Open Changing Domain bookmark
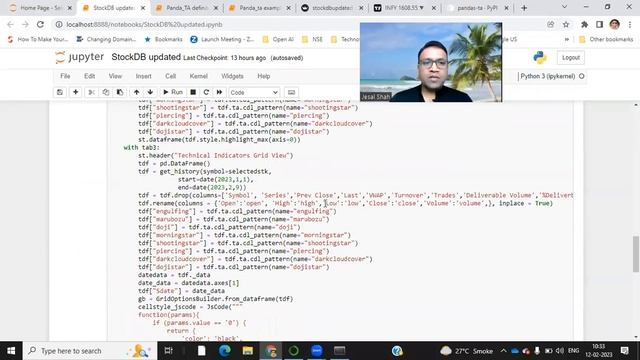Screen dimensions: 640x360 [x=106, y=40]
